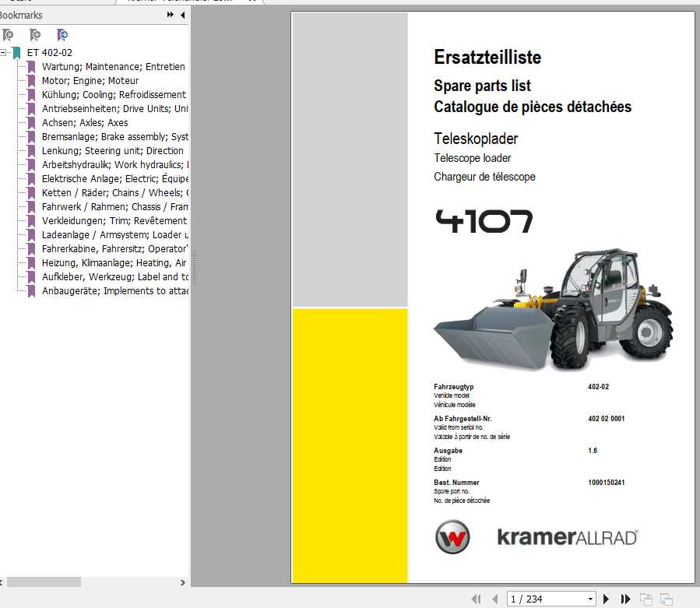Jump to the last page
The height and width of the screenshot is (608, 700).
625,599
